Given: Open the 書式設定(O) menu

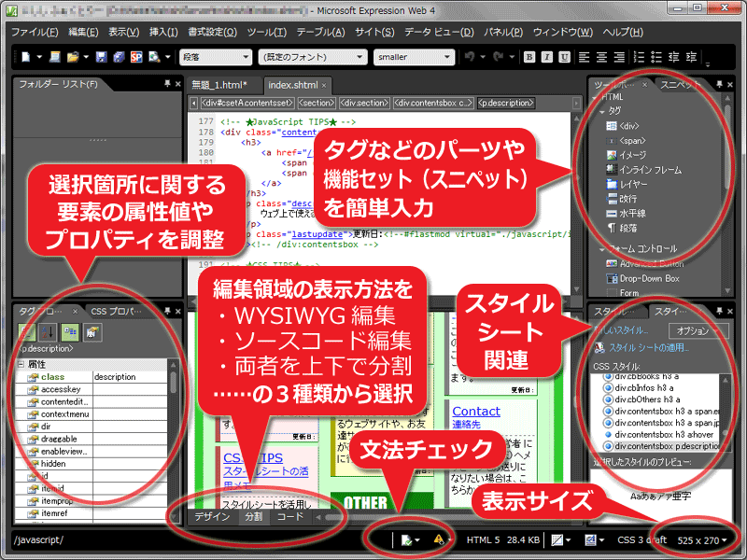Looking at the screenshot, I should [x=212, y=32].
